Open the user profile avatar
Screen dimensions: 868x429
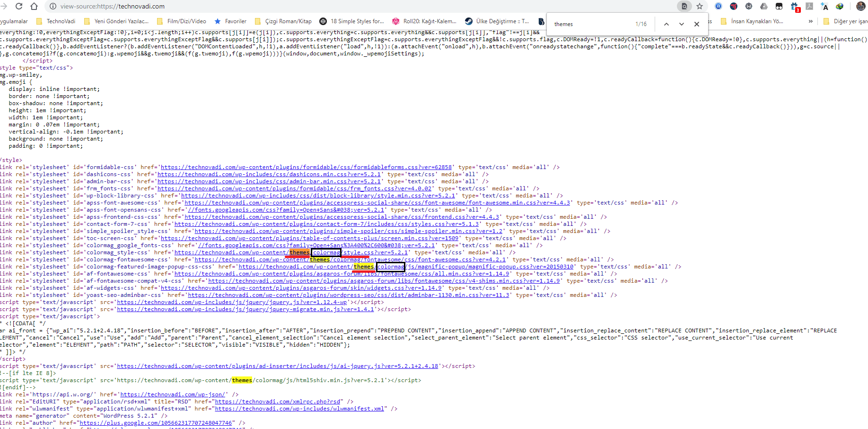pyautogui.click(x=860, y=6)
